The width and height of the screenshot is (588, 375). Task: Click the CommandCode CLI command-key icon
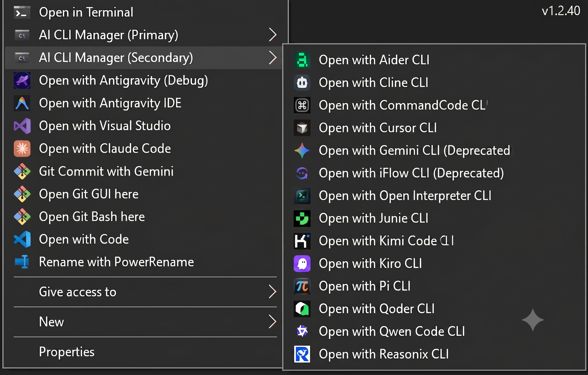[x=302, y=105]
